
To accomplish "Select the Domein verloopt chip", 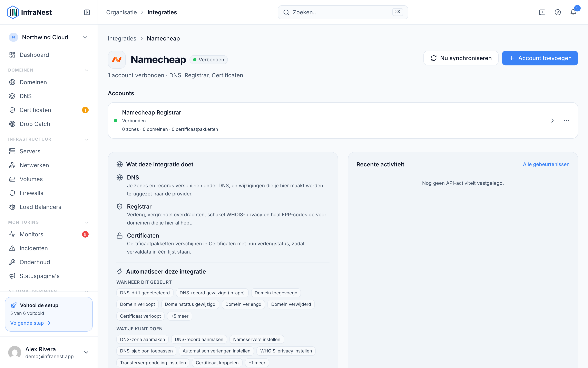I will click(138, 304).
